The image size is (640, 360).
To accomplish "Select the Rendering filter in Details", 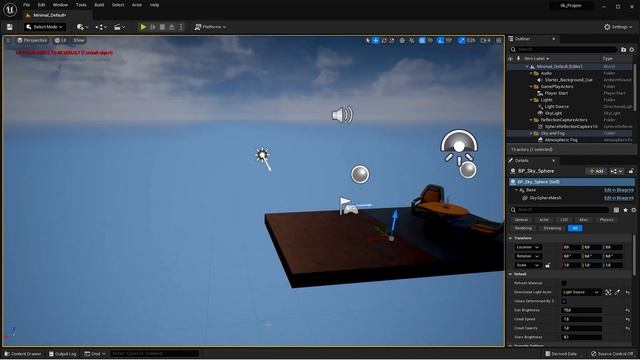I will [523, 228].
